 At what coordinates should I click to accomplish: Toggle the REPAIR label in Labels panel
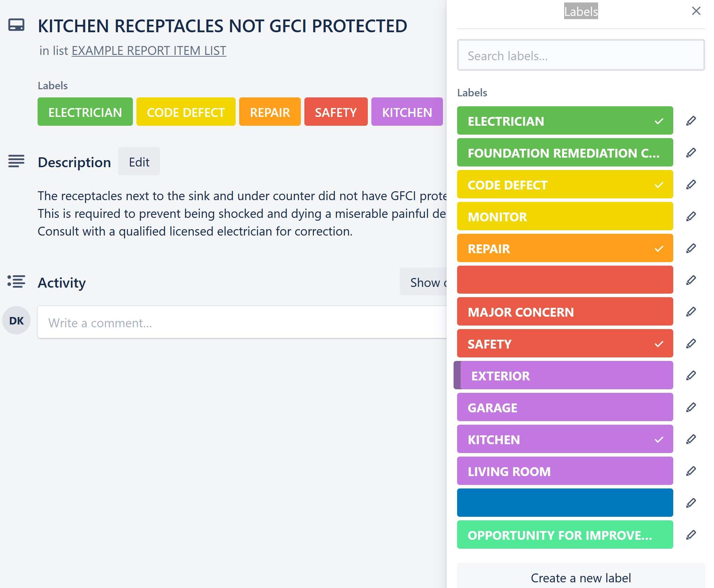click(565, 248)
